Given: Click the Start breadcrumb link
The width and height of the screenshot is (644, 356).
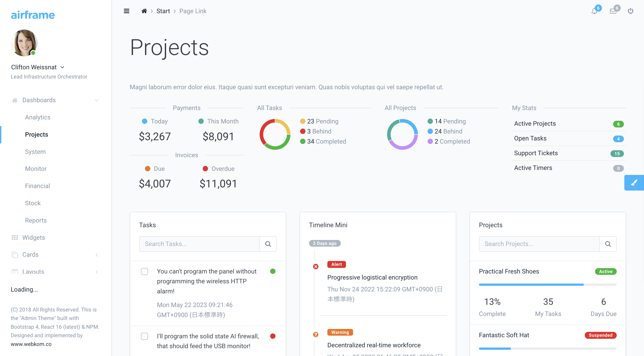Looking at the screenshot, I should [163, 11].
